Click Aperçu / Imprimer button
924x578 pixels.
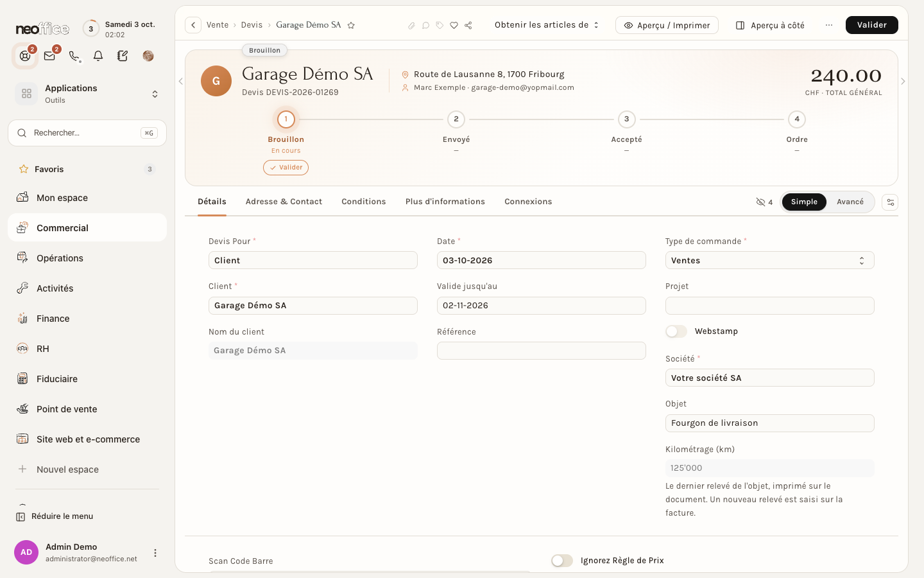[667, 25]
